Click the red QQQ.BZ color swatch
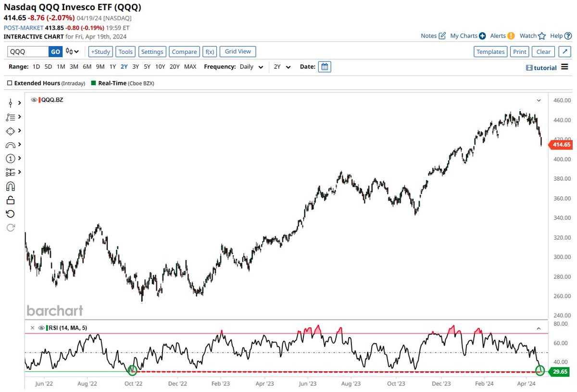The height and width of the screenshot is (392, 577). pyautogui.click(x=39, y=100)
